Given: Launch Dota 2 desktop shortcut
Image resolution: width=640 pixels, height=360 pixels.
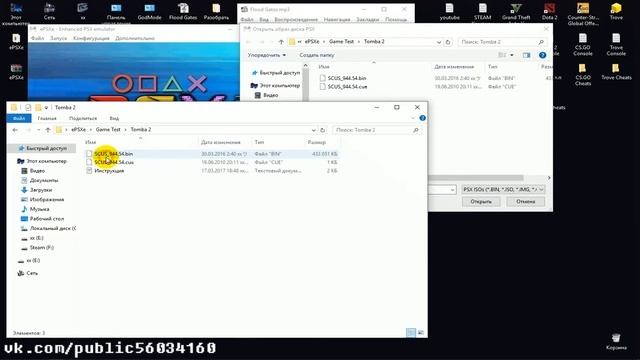Looking at the screenshot, I should [549, 11].
